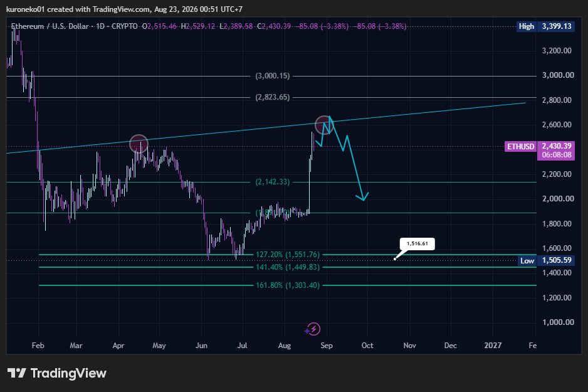This screenshot has width=588, height=392.
Task: Click the 2,600.00 price axis label
Action: [x=557, y=125]
